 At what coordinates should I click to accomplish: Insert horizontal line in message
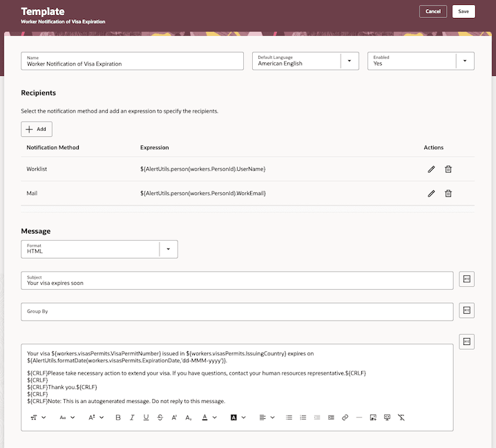click(359, 418)
